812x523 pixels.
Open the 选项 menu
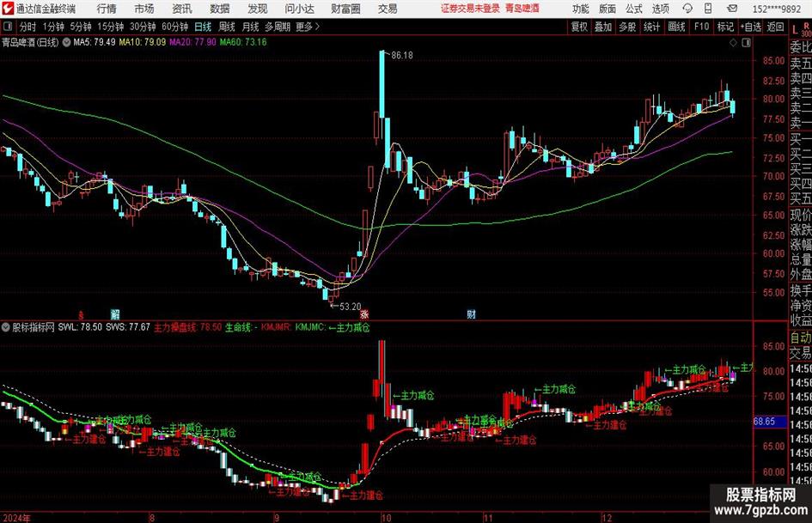point(660,9)
